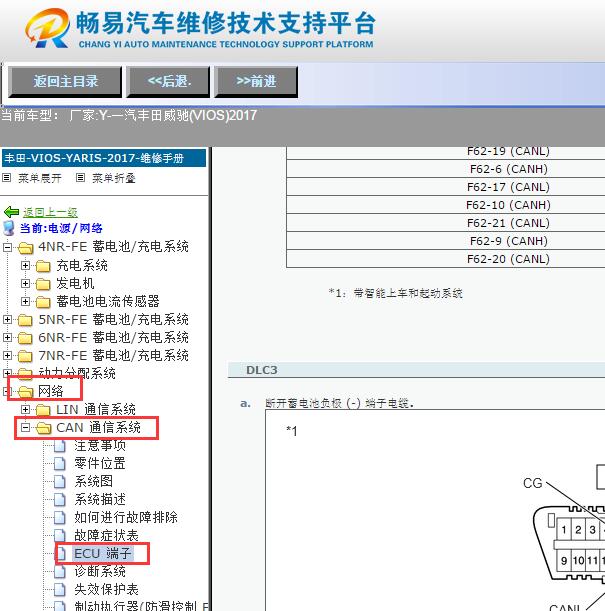Click the 6NR-FE folder icon
Screen dimensions: 605x611
tap(25, 338)
